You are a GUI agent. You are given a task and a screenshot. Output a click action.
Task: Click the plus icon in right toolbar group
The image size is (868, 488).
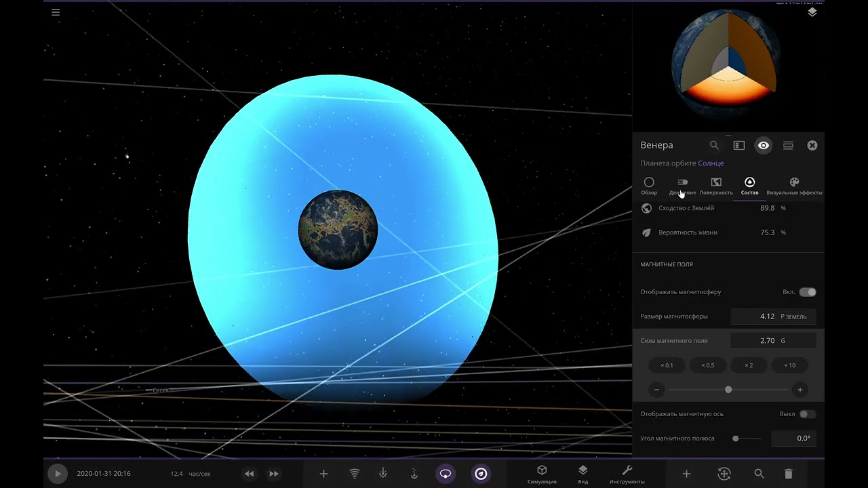click(x=686, y=474)
